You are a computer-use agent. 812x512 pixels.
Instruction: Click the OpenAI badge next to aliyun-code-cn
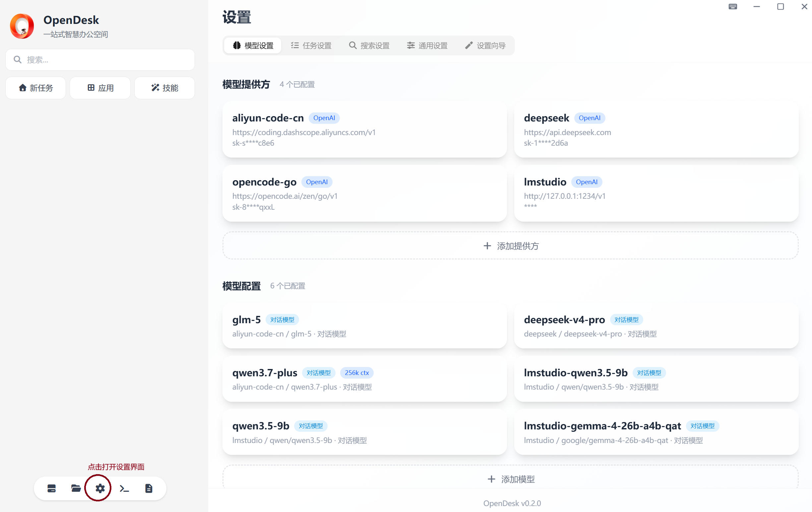(x=324, y=118)
